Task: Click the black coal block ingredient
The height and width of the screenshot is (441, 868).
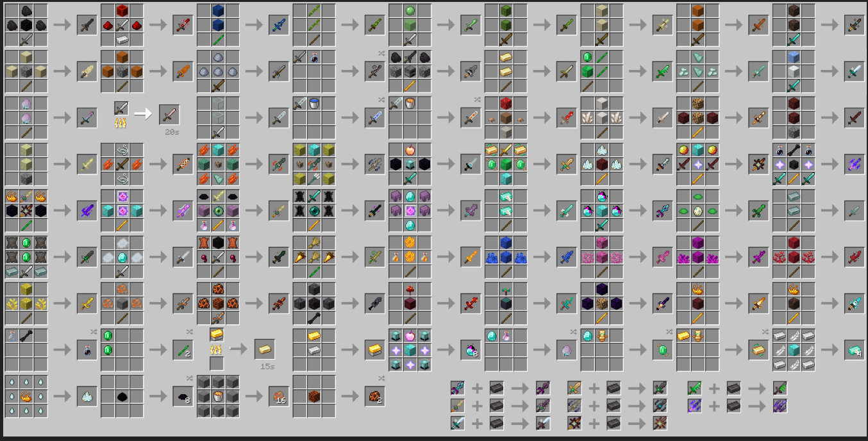Action: 26,26
